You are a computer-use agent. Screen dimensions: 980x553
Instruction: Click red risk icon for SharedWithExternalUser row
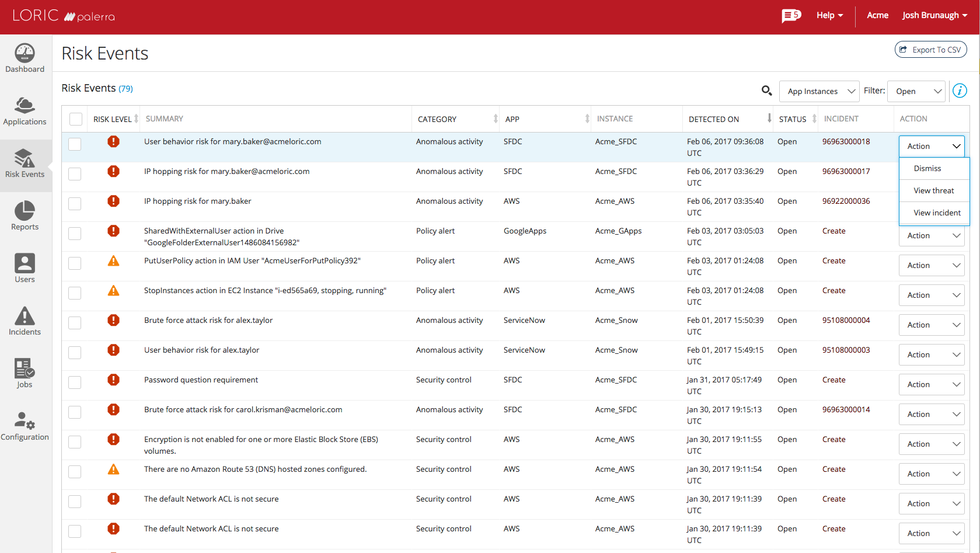pos(113,231)
